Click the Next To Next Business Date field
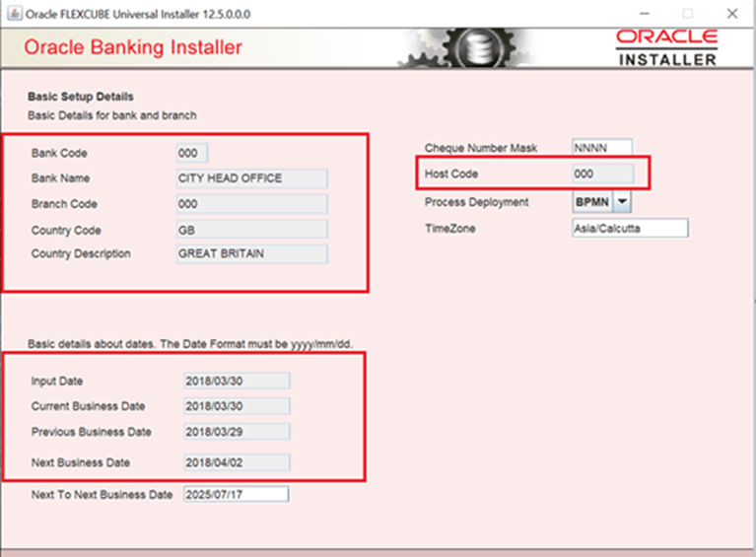 click(x=237, y=494)
